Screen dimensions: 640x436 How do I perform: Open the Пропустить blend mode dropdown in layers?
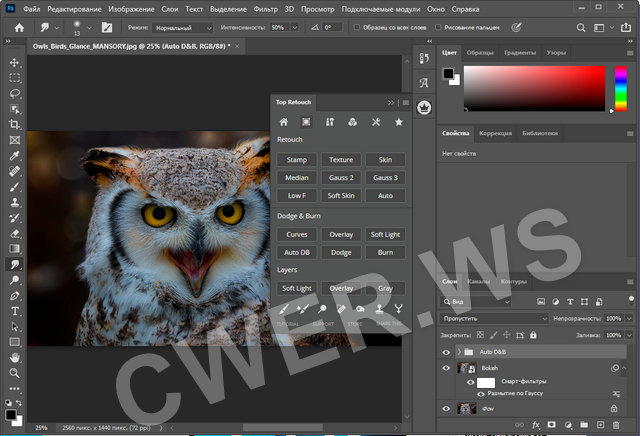492,318
